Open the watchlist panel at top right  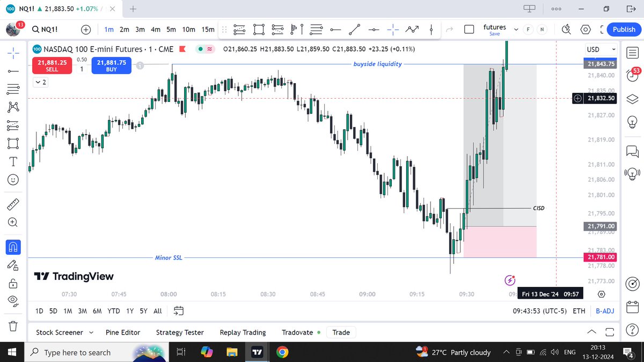click(x=632, y=52)
